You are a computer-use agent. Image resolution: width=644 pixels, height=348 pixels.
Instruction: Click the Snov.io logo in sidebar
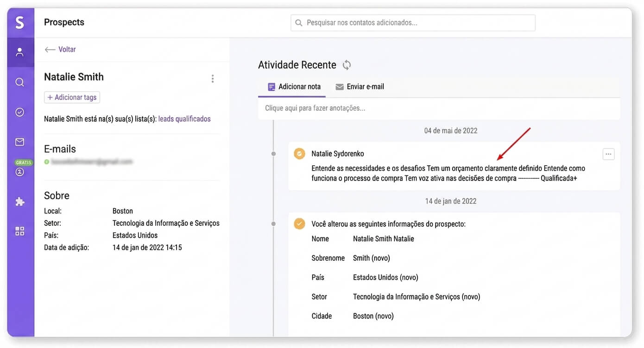click(x=20, y=22)
